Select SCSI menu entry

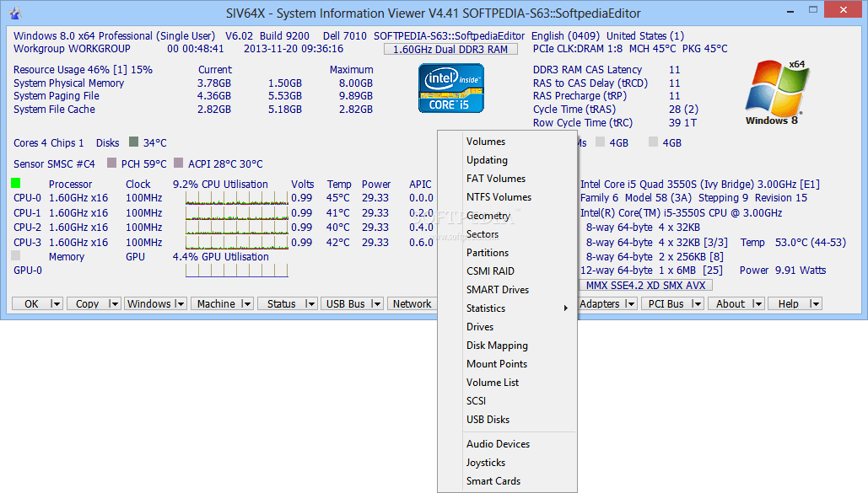[507, 400]
